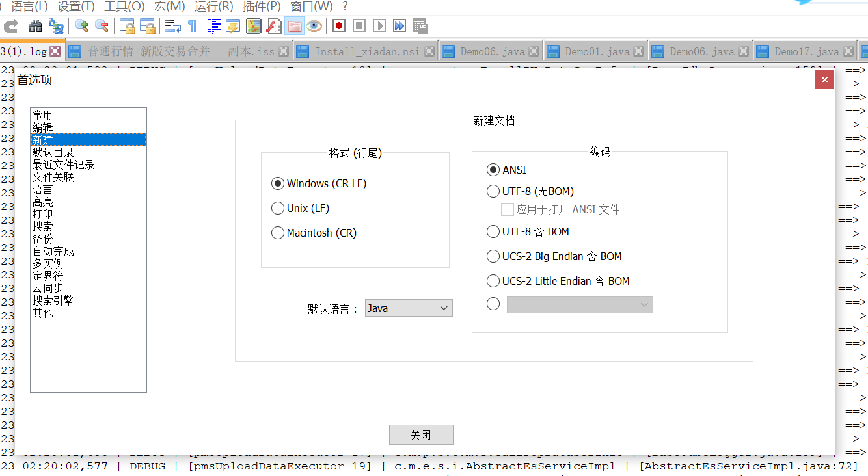The image size is (868, 476).
Task: Toggle synchronized horizontal scrolling icon
Action: 148,26
